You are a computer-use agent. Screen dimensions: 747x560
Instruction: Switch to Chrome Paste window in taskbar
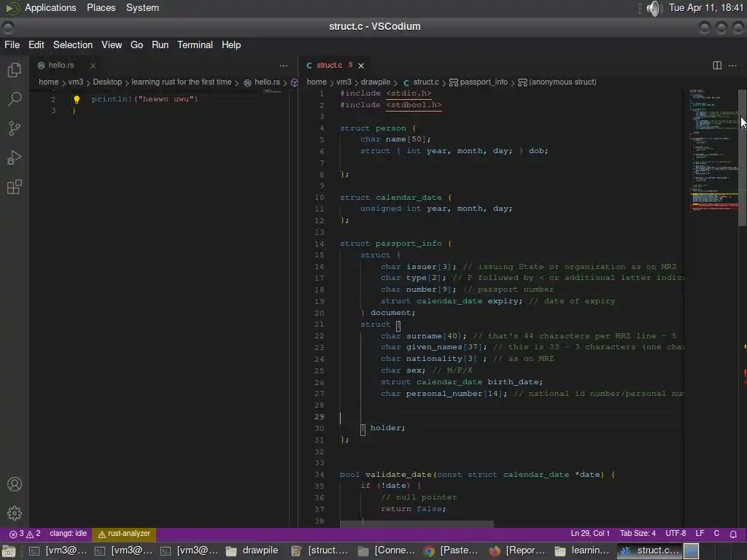[451, 551]
